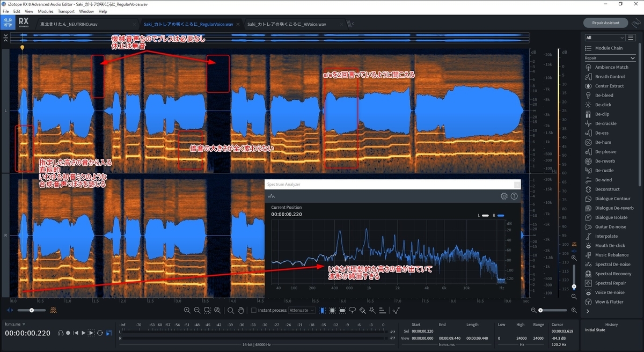644x352 pixels.
Task: Select the lasso selection tool
Action: (x=353, y=310)
